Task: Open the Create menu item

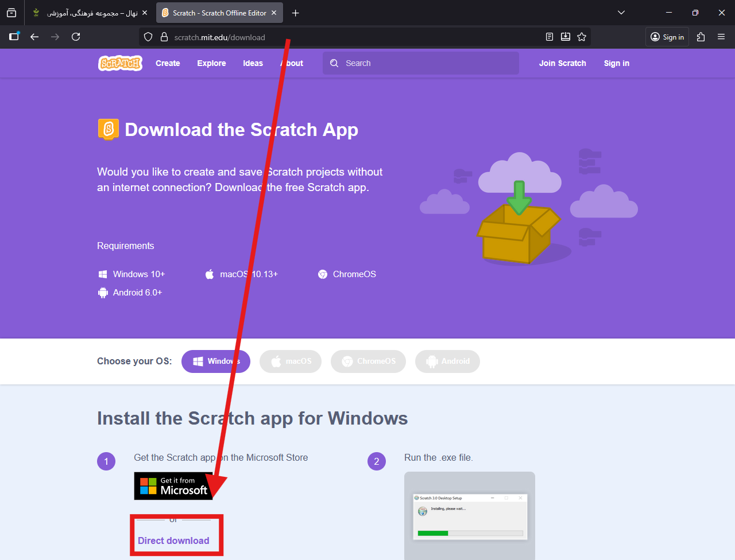Action: pyautogui.click(x=168, y=63)
